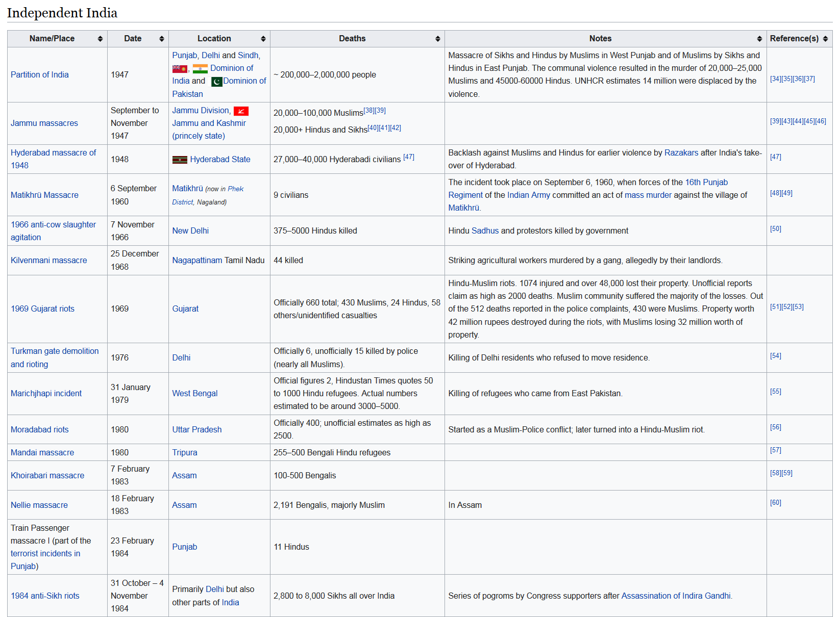The width and height of the screenshot is (840, 617).
Task: Jump to citation [34]
Action: coord(776,79)
